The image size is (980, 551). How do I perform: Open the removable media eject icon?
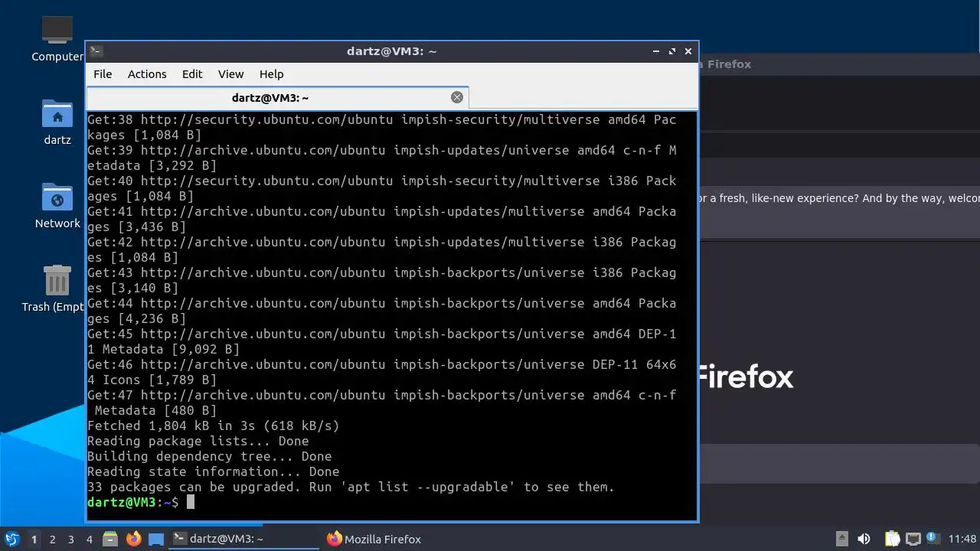841,539
